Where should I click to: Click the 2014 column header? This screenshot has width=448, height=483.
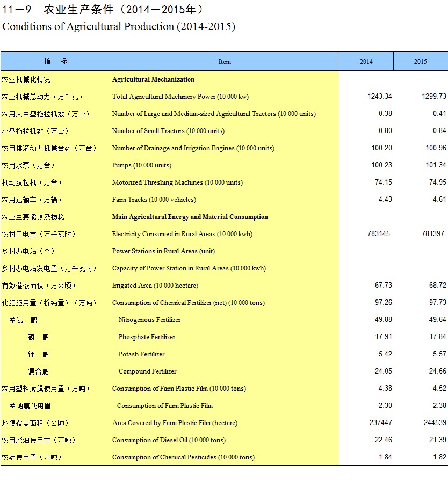click(366, 62)
